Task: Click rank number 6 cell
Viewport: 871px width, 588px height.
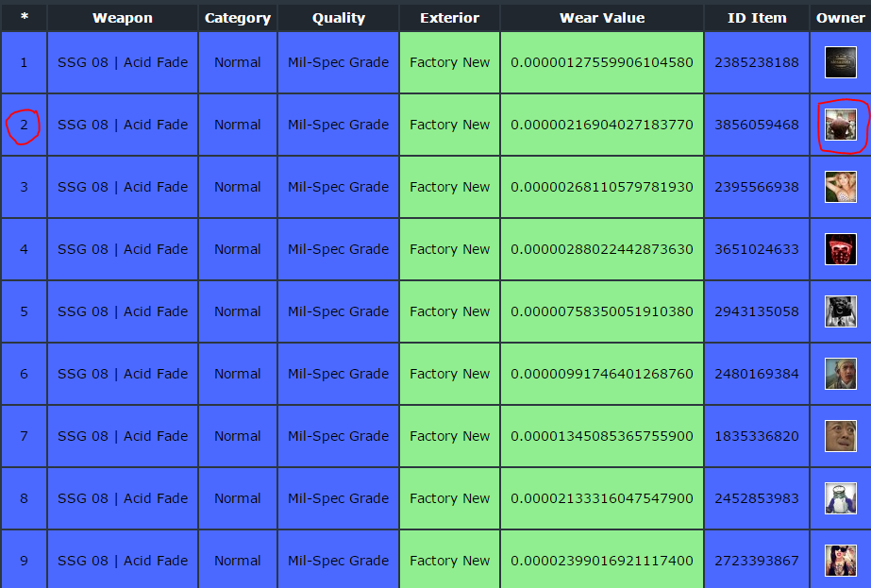Action: pos(24,374)
